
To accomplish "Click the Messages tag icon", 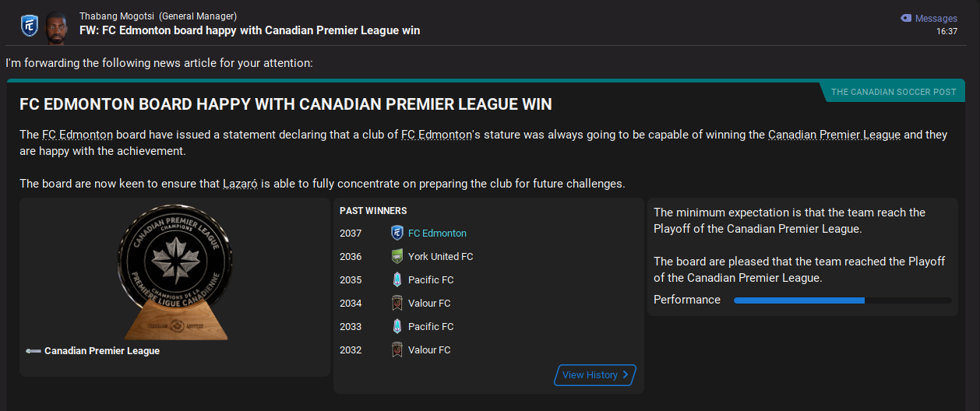I will point(905,18).
